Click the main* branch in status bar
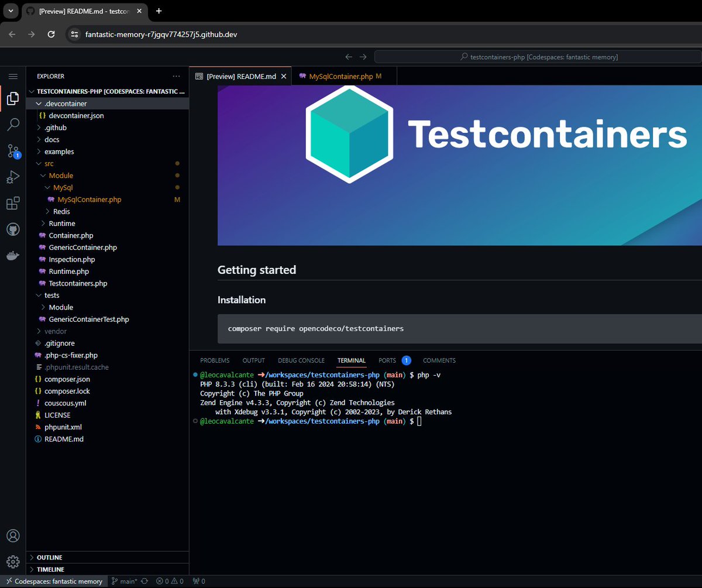Viewport: 702px width, 588px height. point(125,582)
